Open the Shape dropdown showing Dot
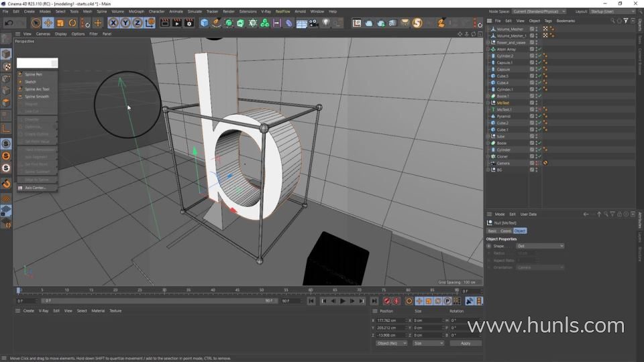 (x=540, y=246)
